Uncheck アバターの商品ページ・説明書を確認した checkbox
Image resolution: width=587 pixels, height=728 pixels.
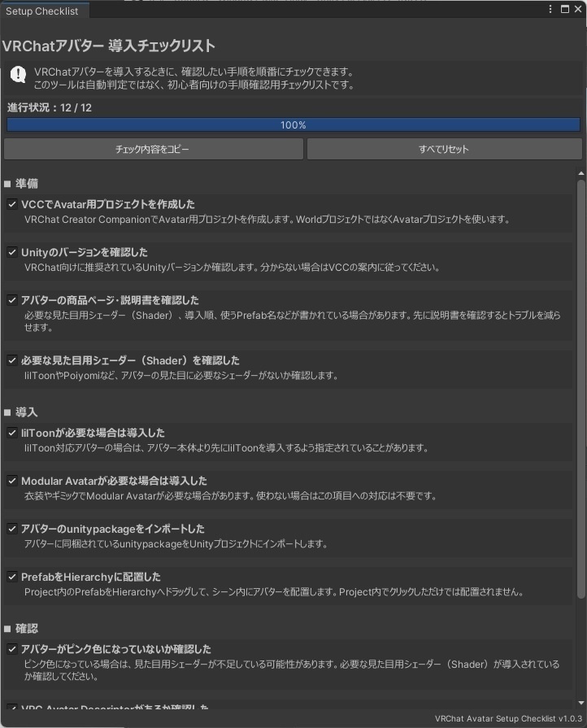coord(12,300)
